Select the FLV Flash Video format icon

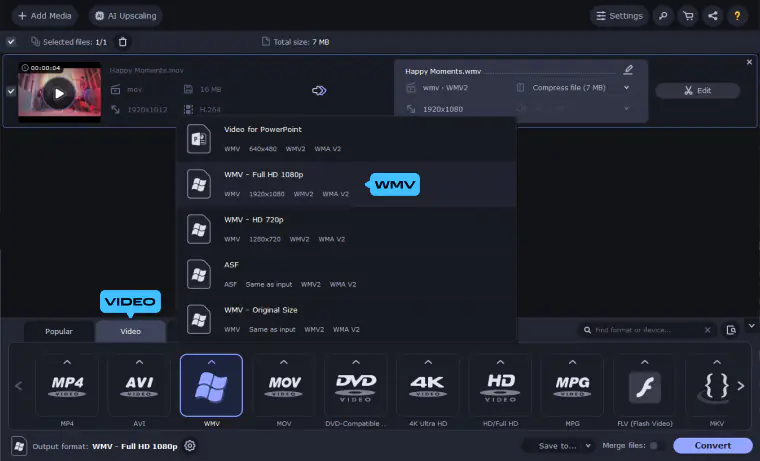[645, 386]
